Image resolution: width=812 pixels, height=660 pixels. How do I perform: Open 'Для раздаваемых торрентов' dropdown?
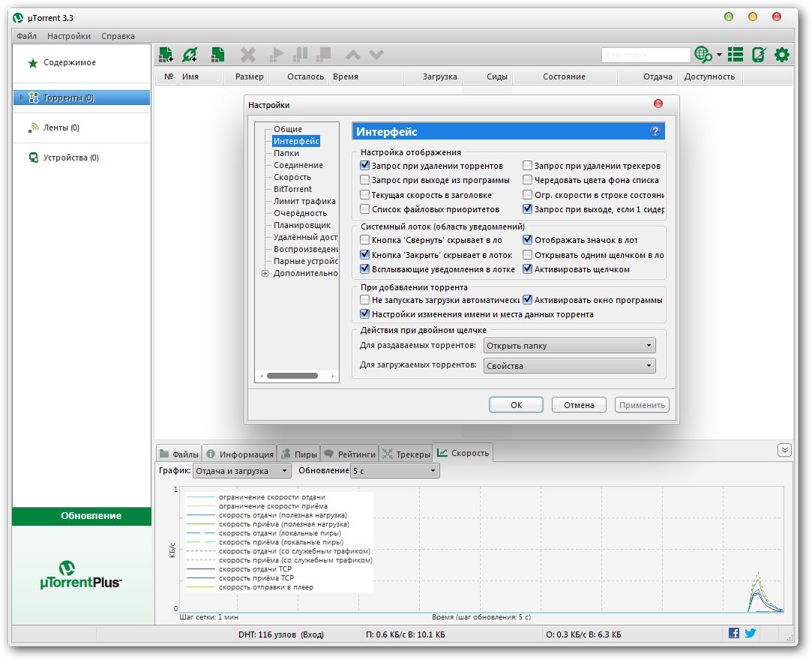(x=570, y=346)
